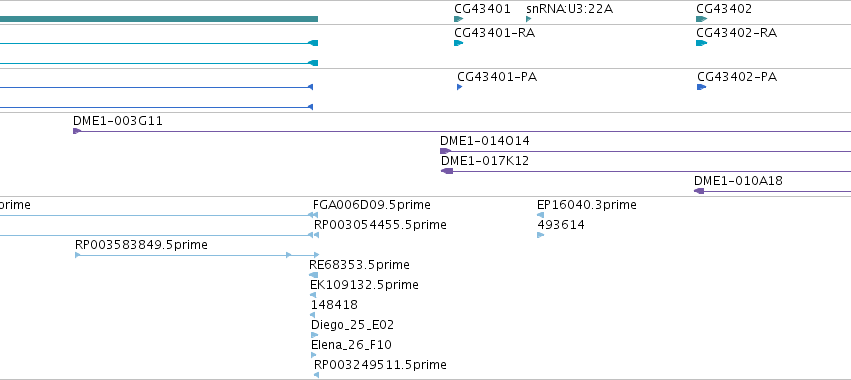Select the Elena_26_F10 feature arrow

pos(313,355)
